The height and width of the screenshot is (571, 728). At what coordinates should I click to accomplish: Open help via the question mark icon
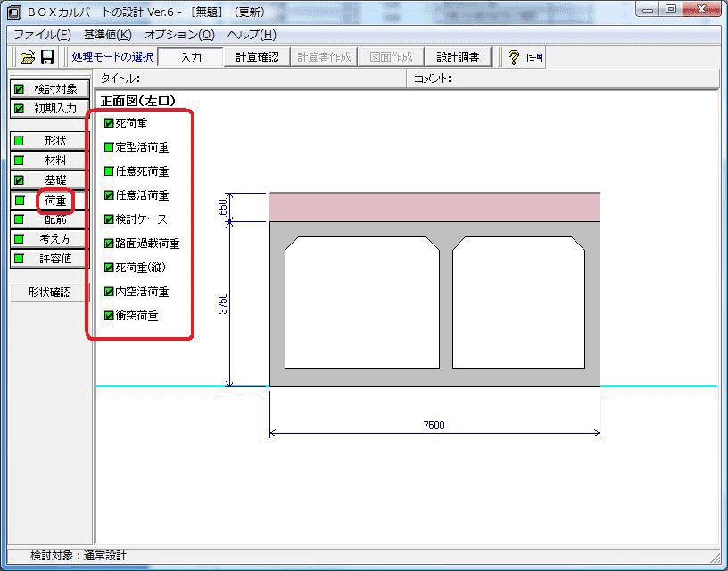[x=513, y=57]
